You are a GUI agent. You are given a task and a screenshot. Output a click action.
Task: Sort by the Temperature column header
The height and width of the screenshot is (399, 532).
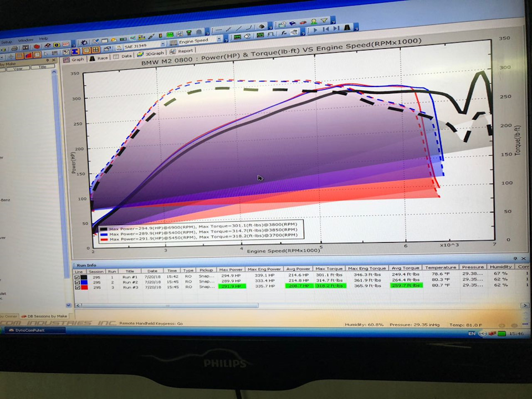(441, 267)
